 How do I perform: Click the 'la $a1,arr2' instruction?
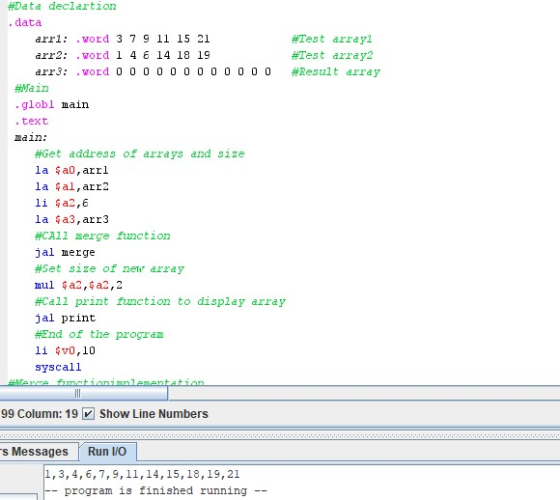[72, 187]
